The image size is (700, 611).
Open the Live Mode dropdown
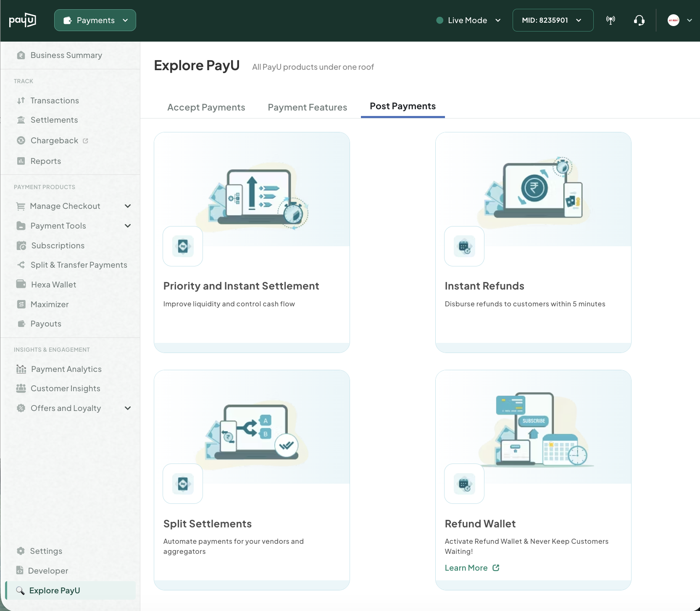pyautogui.click(x=468, y=20)
